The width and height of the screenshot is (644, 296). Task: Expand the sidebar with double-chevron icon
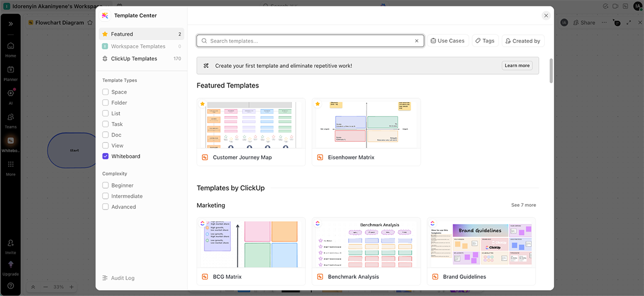pyautogui.click(x=11, y=24)
